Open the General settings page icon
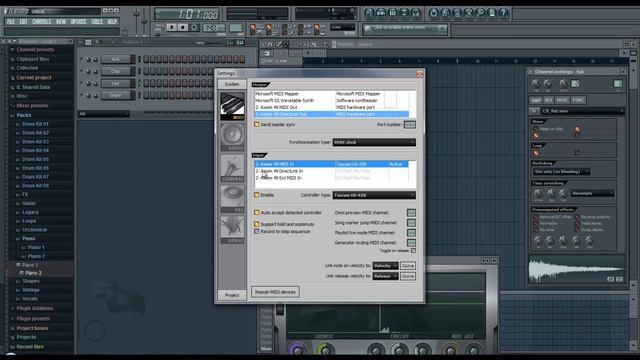640x360 pixels. point(232,168)
